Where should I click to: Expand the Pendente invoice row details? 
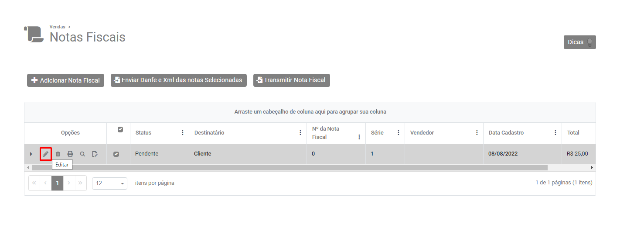[31, 154]
